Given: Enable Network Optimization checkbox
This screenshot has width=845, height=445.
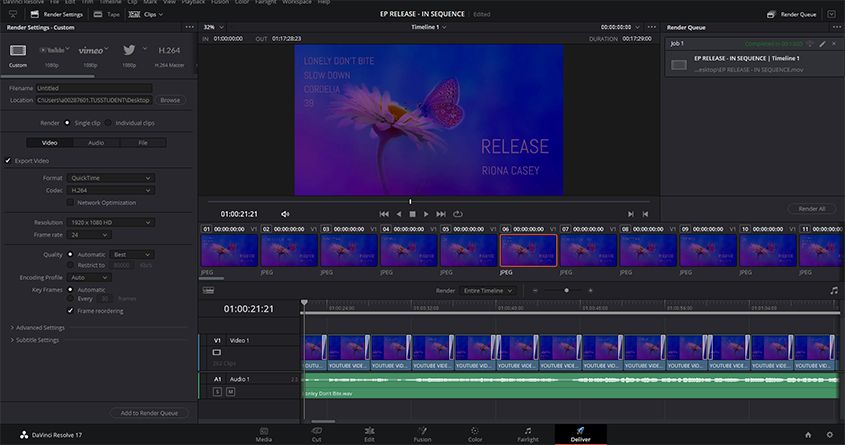Looking at the screenshot, I should click(x=70, y=203).
